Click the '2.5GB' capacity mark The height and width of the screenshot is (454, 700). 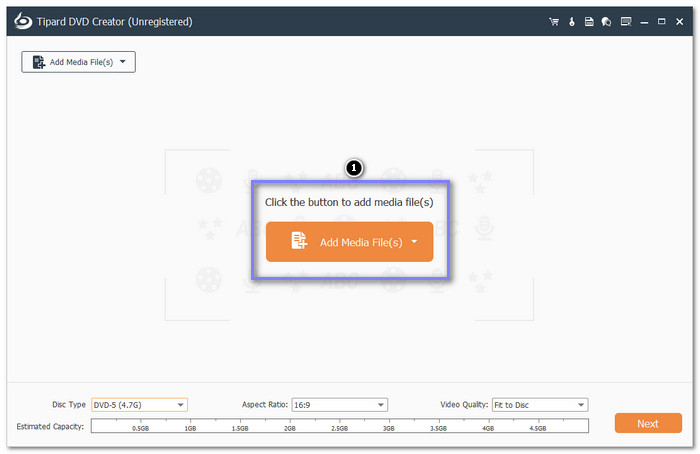pyautogui.click(x=339, y=429)
